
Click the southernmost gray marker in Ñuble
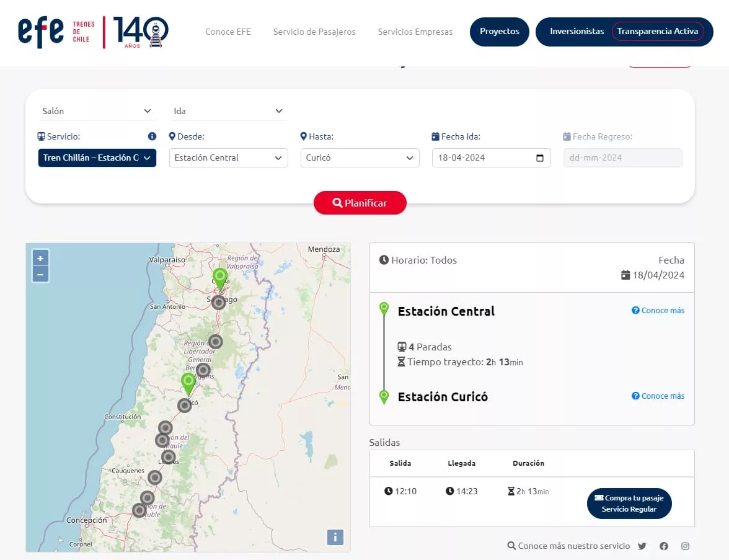139,510
